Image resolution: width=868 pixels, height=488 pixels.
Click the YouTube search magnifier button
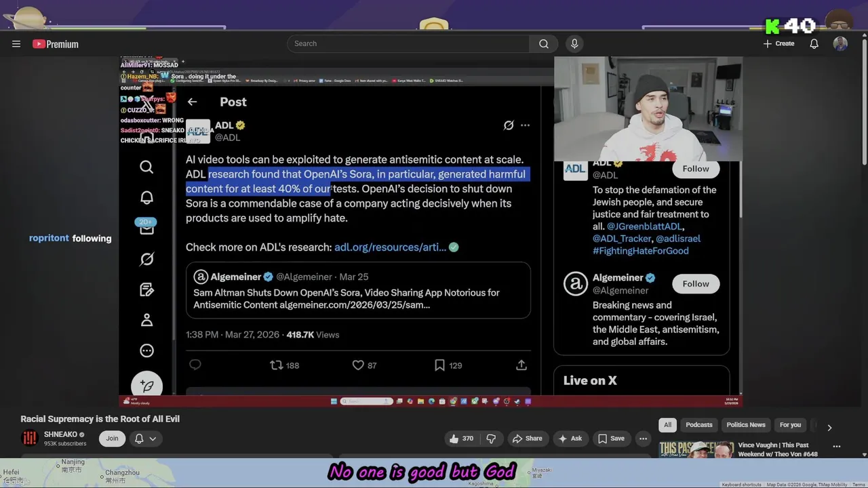(x=543, y=43)
